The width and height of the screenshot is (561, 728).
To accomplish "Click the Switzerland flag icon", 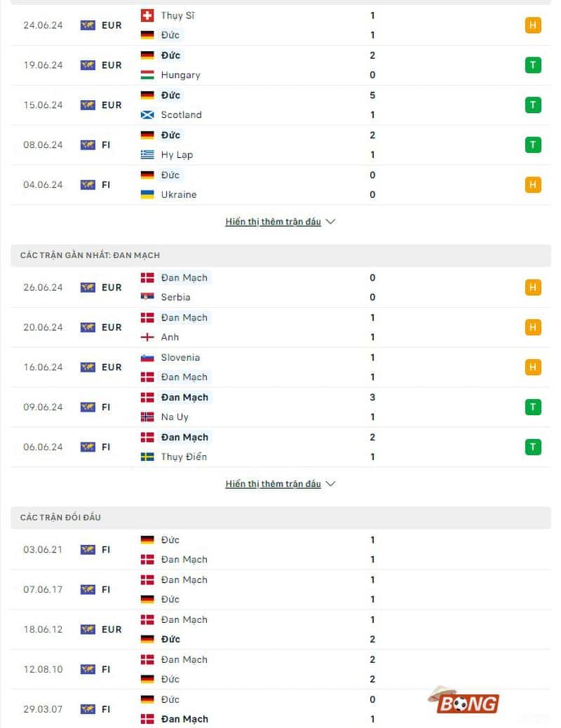I will pyautogui.click(x=147, y=15).
